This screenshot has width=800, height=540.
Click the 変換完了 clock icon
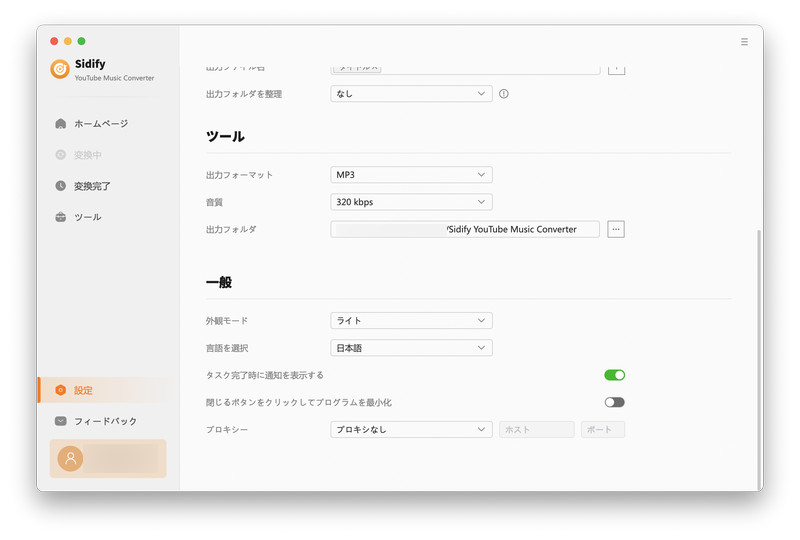click(61, 186)
